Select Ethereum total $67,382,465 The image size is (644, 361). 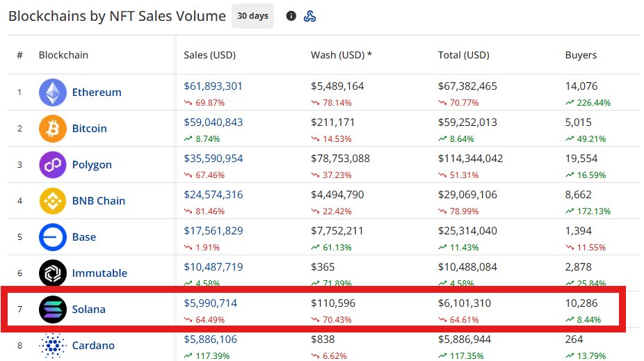(x=467, y=86)
